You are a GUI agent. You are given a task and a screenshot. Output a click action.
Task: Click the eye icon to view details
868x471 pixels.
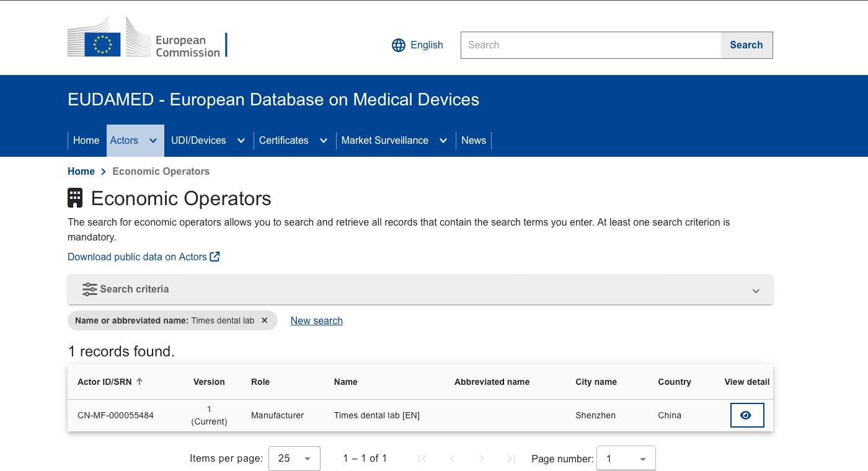(x=747, y=415)
